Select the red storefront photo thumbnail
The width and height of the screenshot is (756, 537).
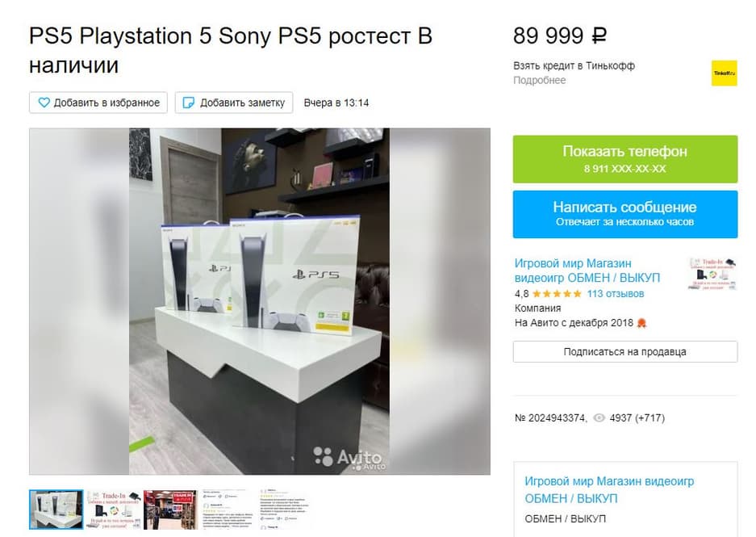tap(170, 510)
